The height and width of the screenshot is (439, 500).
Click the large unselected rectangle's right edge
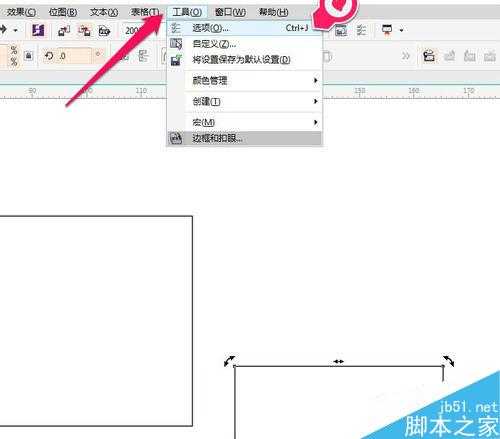click(192, 321)
